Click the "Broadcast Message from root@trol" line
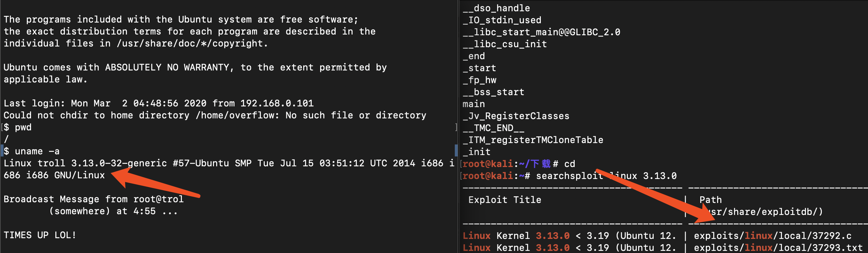868x253 pixels. (93, 199)
